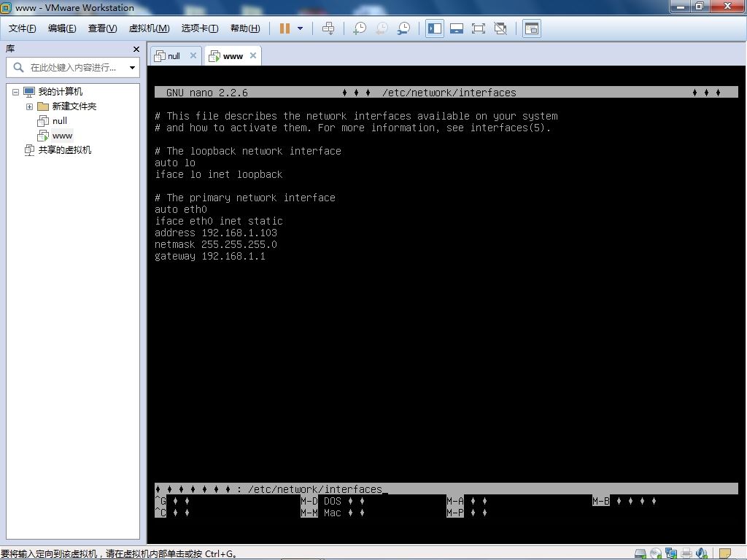Click the M-A option in nano footer
This screenshot has width=747, height=560.
467,501
